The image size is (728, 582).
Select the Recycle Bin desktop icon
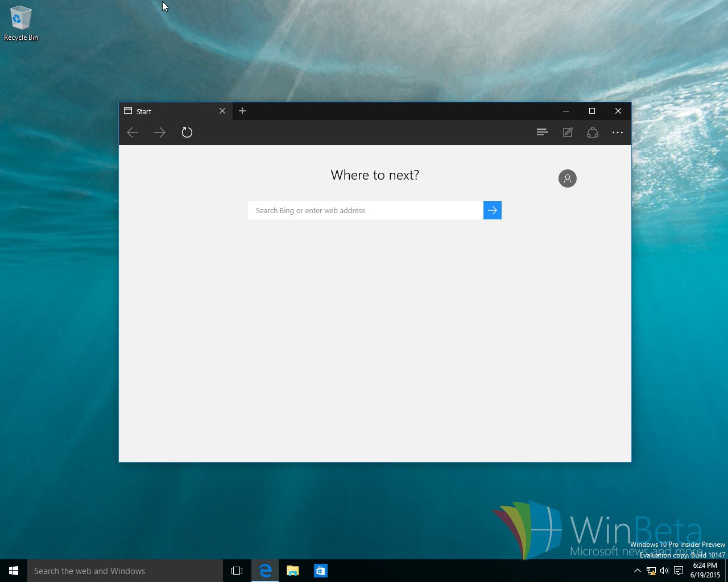click(21, 23)
